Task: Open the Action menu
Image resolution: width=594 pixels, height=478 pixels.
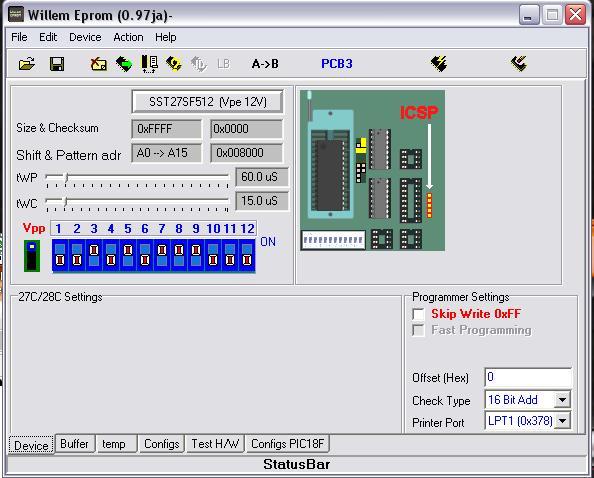Action: [128, 37]
